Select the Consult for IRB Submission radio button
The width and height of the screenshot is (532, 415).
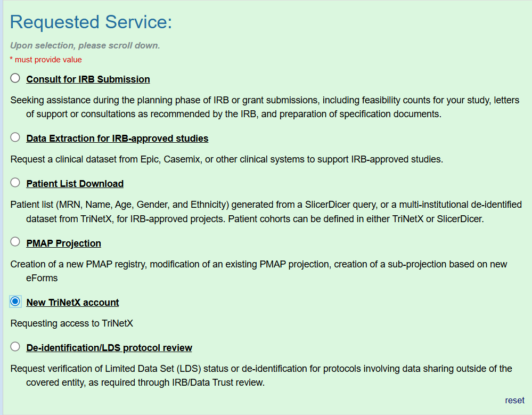click(x=15, y=78)
